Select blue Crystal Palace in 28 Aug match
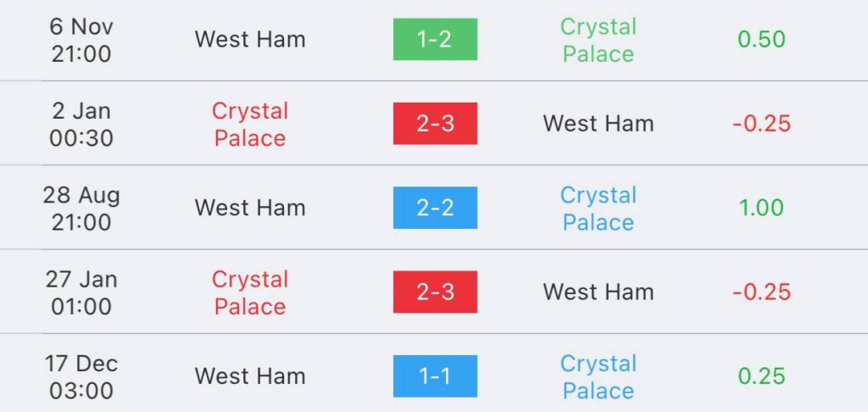Viewport: 868px width, 412px height. tap(598, 209)
